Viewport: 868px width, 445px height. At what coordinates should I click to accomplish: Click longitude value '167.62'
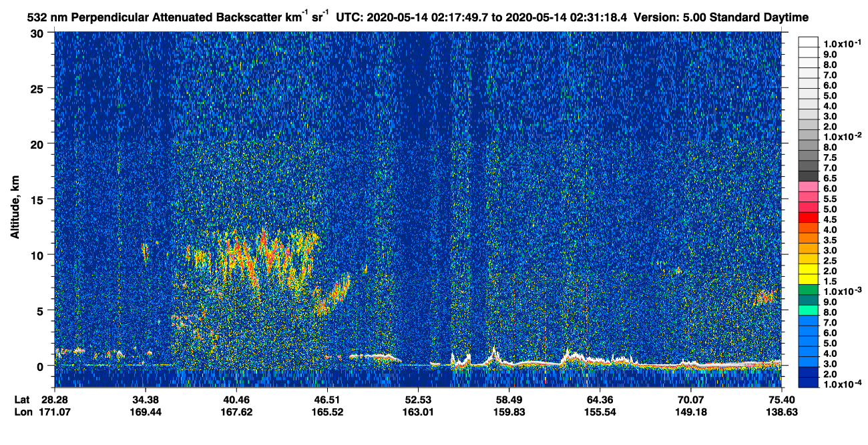pos(236,412)
